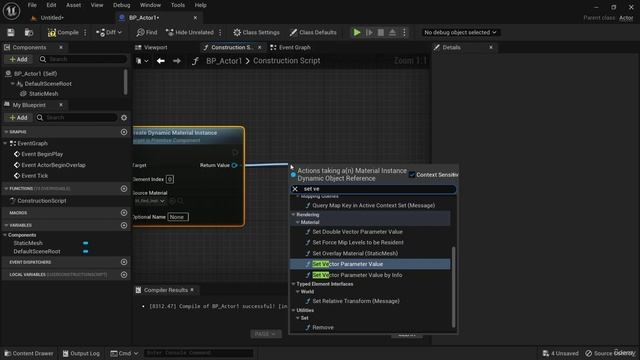Click Add in My Blueprint panel
The height and width of the screenshot is (360, 640).
tap(19, 118)
